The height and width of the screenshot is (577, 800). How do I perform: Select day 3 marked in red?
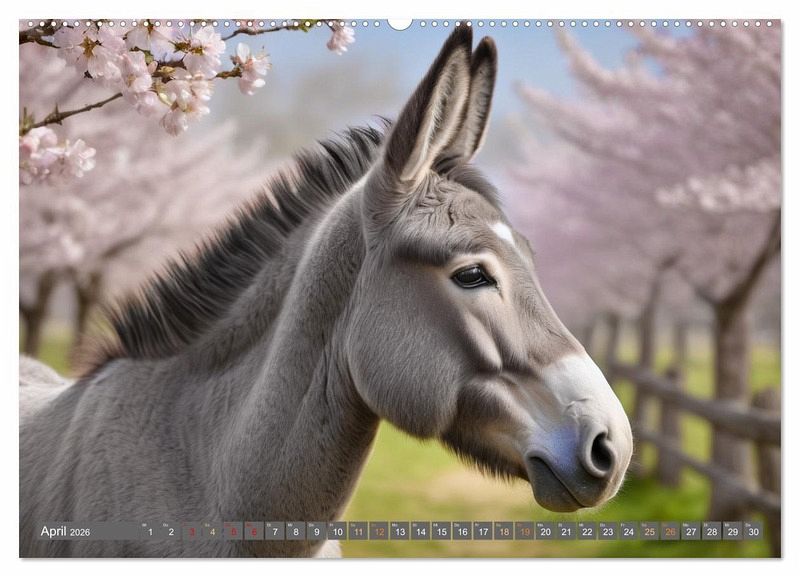192,532
